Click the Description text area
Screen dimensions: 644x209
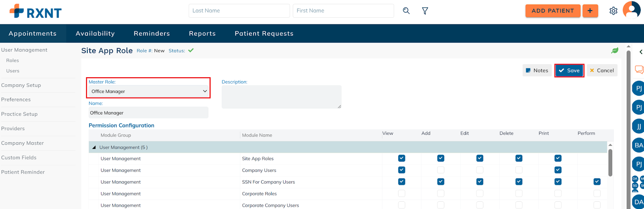tap(281, 96)
